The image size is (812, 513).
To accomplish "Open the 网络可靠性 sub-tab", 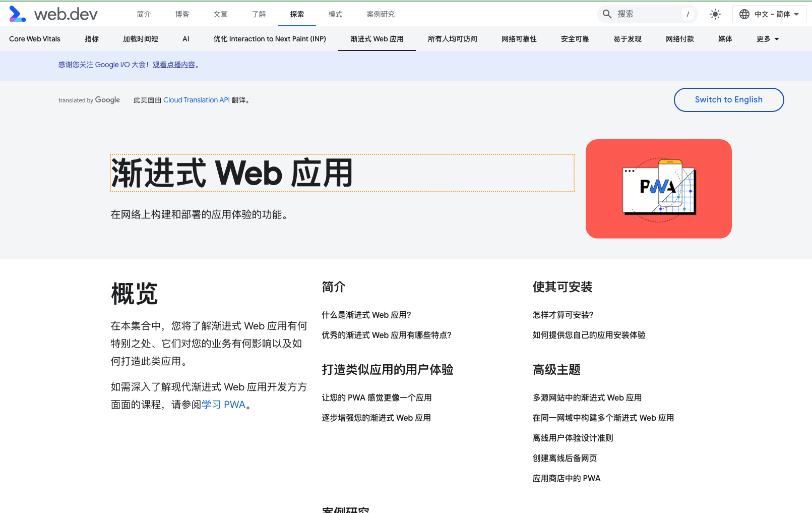I will click(519, 39).
